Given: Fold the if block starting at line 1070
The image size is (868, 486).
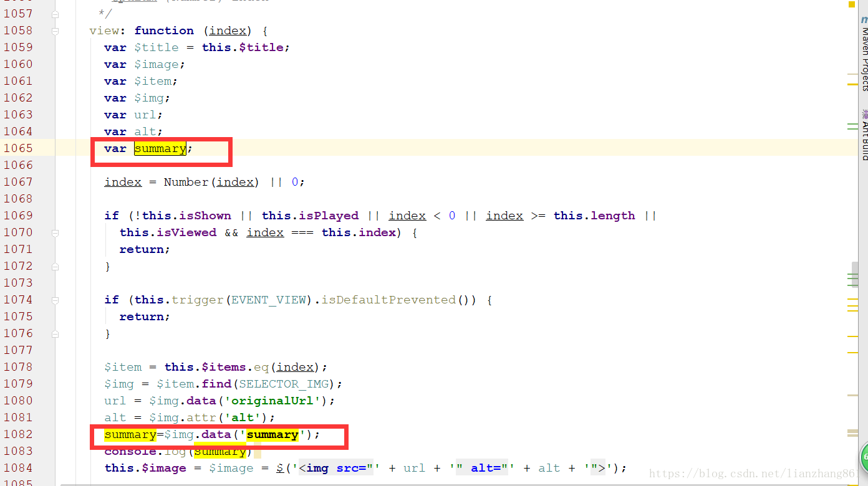Looking at the screenshot, I should click(x=55, y=232).
